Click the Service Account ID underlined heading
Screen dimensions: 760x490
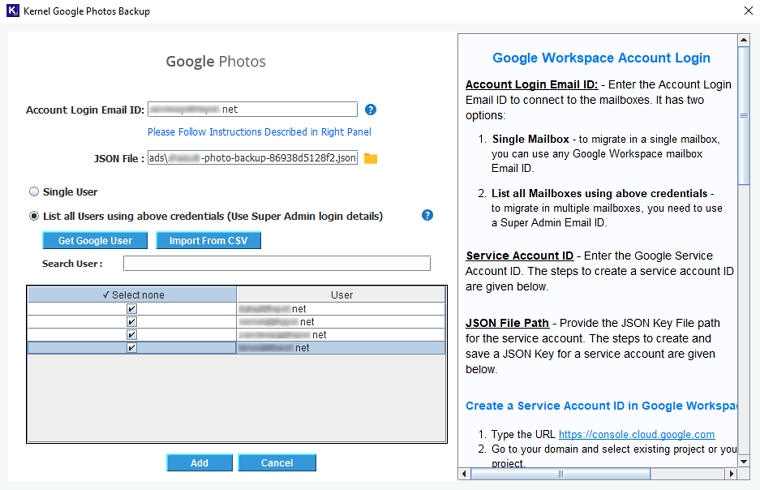pyautogui.click(x=520, y=255)
